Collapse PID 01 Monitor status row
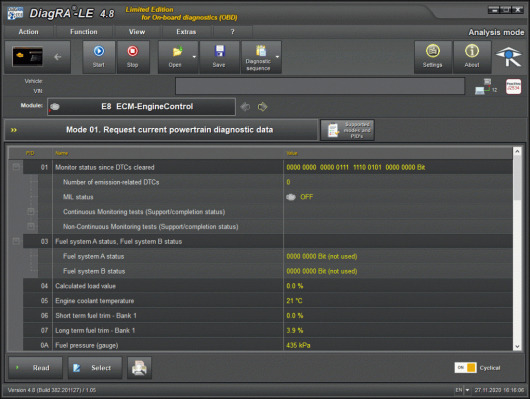 [x=16, y=167]
